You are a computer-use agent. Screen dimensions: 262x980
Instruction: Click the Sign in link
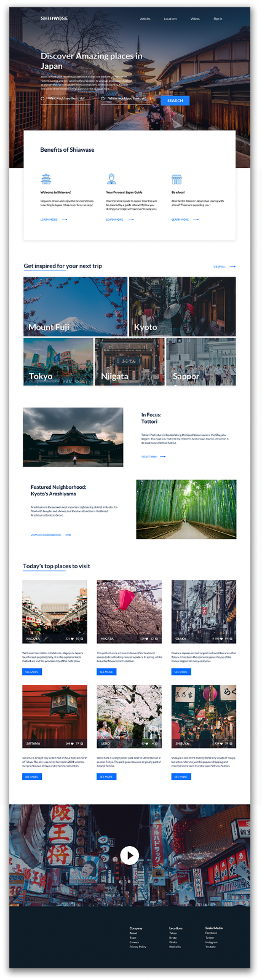click(x=218, y=19)
